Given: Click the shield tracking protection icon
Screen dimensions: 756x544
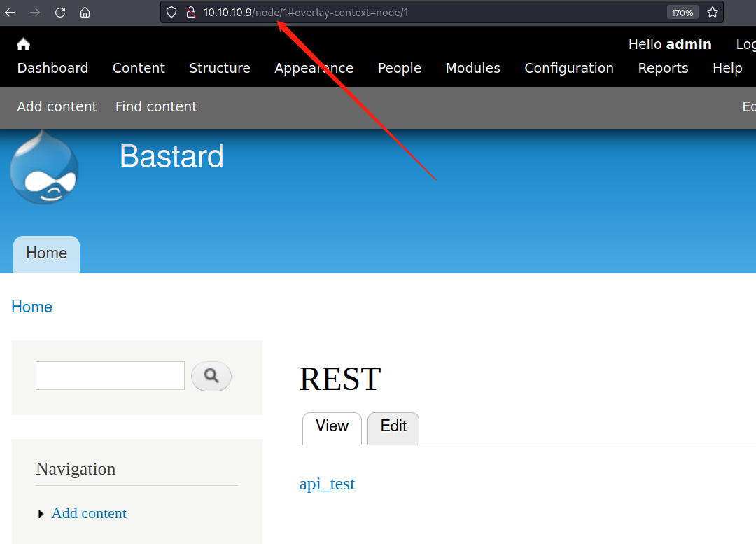Looking at the screenshot, I should 171,12.
